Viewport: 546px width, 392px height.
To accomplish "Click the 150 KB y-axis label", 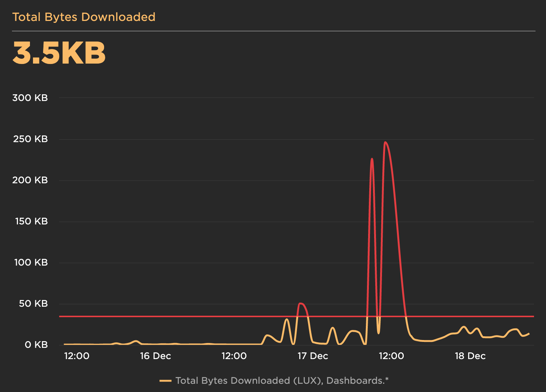I will pos(31,221).
